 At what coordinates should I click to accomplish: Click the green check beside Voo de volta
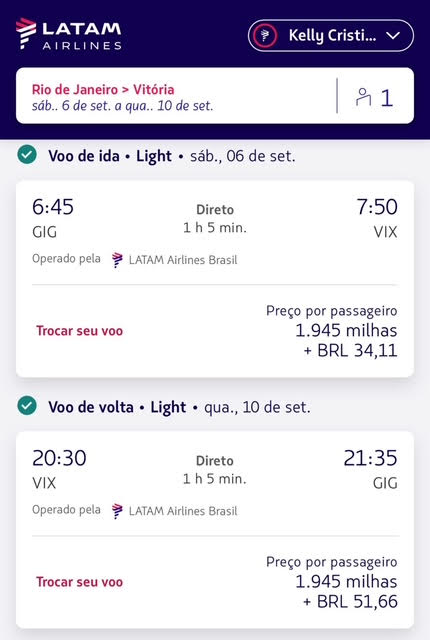[27, 406]
